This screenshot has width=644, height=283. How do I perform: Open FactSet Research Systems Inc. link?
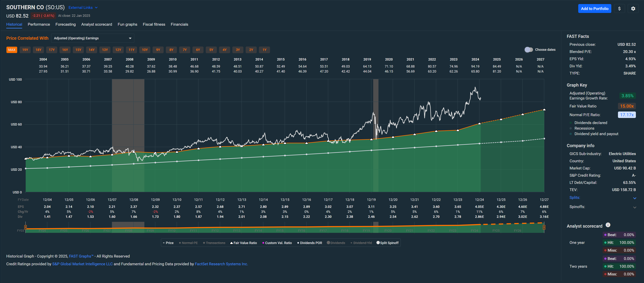click(x=221, y=264)
